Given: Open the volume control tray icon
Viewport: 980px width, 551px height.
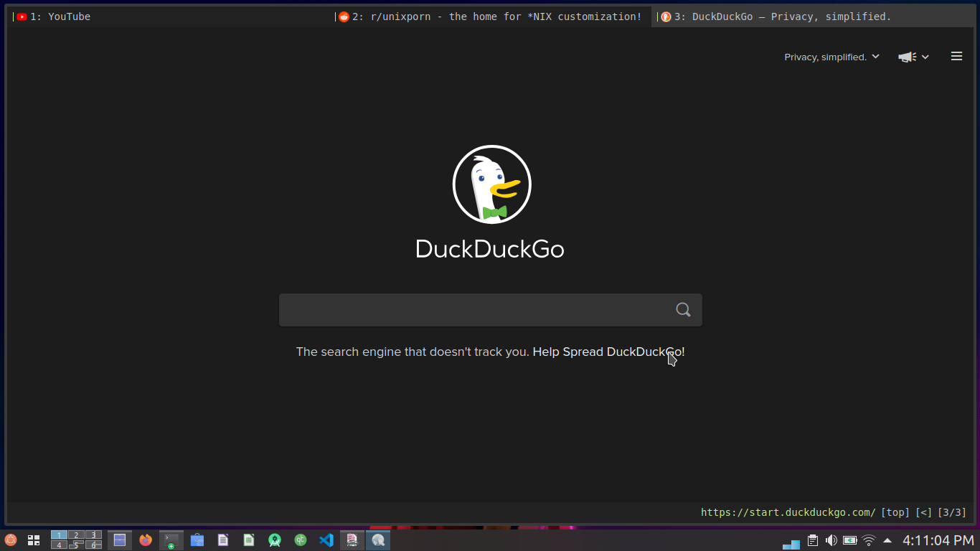Looking at the screenshot, I should pos(831,540).
